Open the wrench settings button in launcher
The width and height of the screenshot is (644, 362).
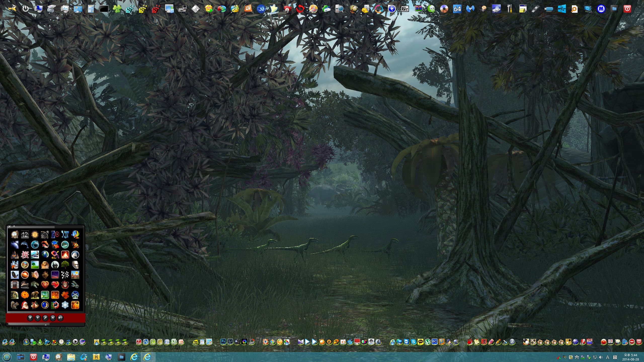tap(45, 318)
